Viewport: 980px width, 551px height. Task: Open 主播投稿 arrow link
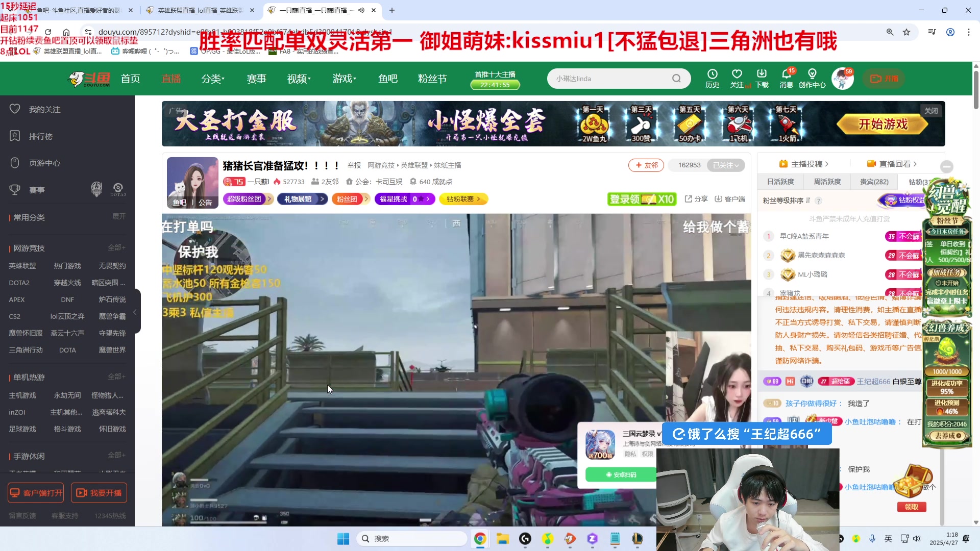click(804, 164)
